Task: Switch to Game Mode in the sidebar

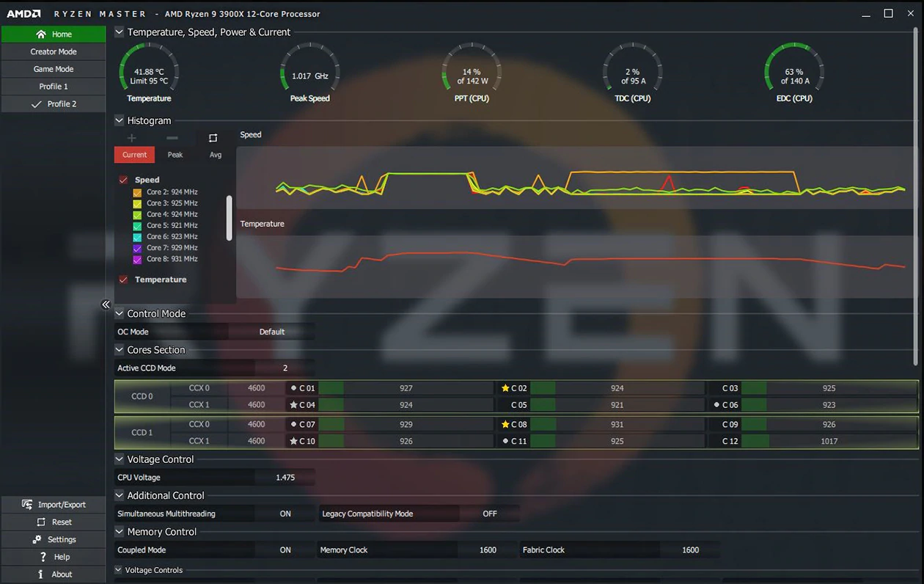Action: tap(53, 68)
